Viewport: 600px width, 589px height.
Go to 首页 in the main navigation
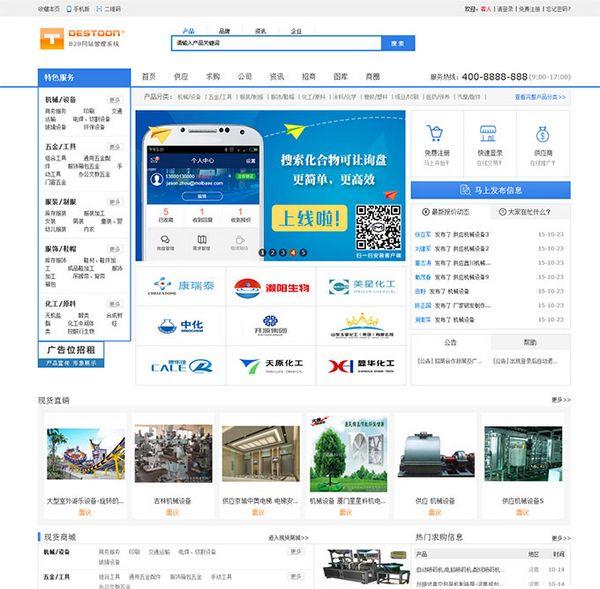pos(149,77)
